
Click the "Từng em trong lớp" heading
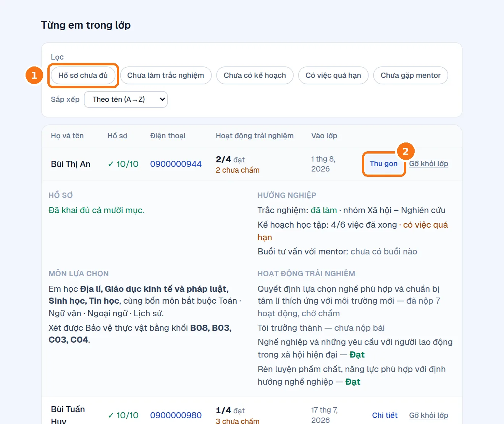tap(86, 25)
